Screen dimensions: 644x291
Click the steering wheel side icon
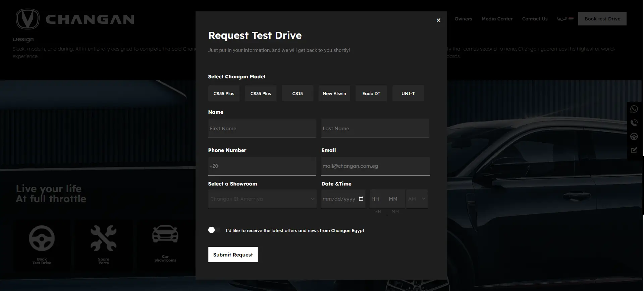click(634, 137)
